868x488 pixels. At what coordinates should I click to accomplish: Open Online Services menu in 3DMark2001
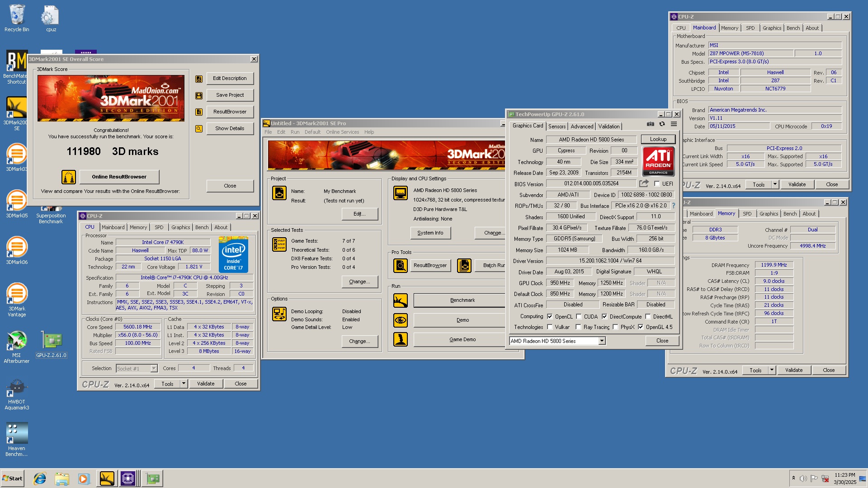point(342,132)
